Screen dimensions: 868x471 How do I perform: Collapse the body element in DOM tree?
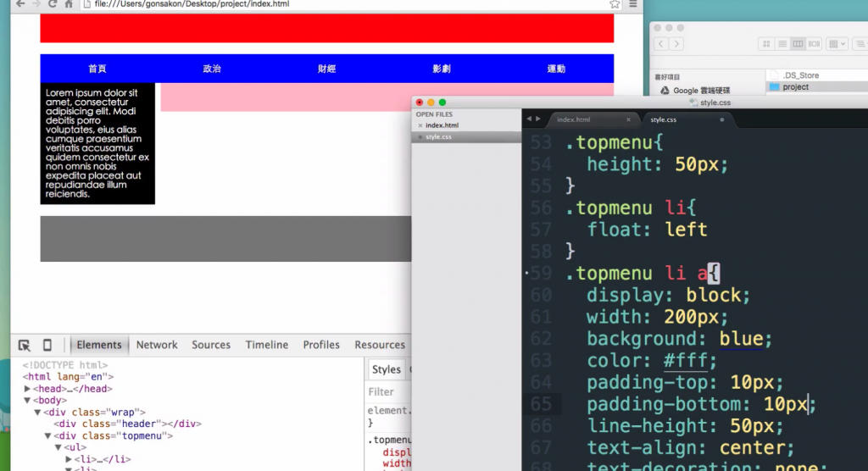click(27, 400)
